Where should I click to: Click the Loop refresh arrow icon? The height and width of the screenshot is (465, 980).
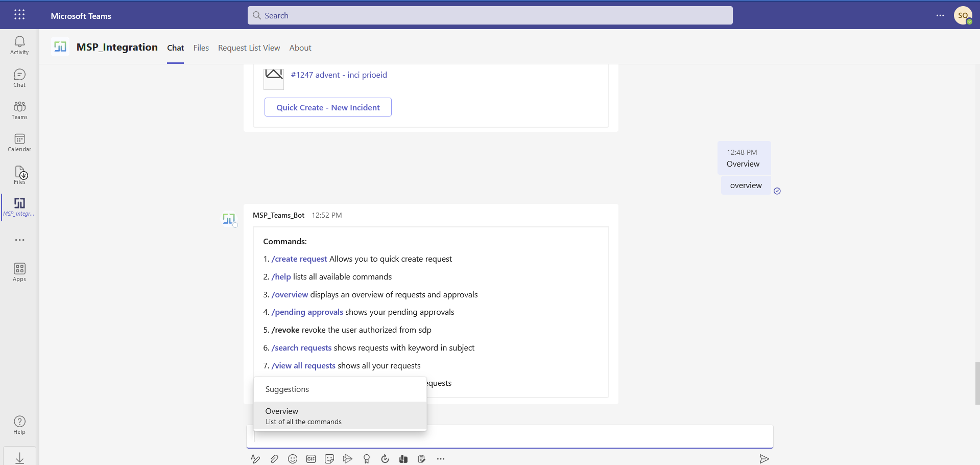pos(385,459)
